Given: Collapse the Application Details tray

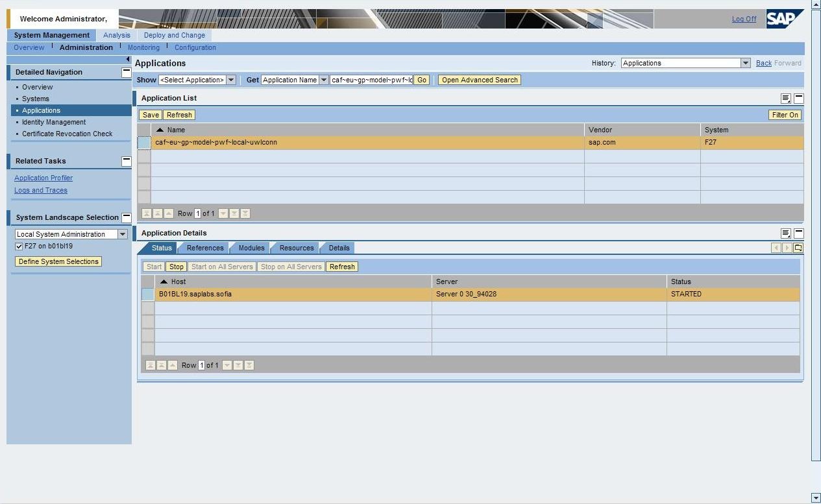Looking at the screenshot, I should [x=799, y=234].
